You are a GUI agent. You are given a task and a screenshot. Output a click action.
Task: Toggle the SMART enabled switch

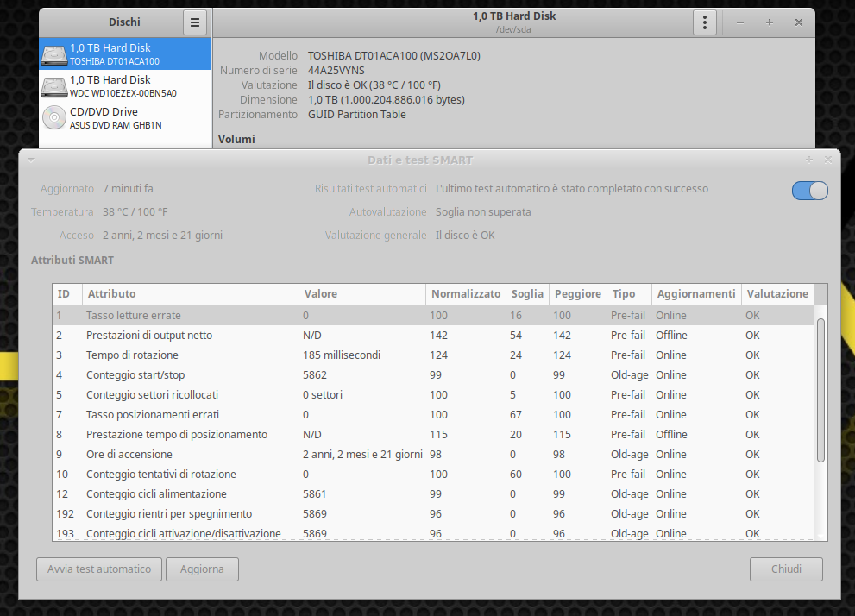pos(810,191)
